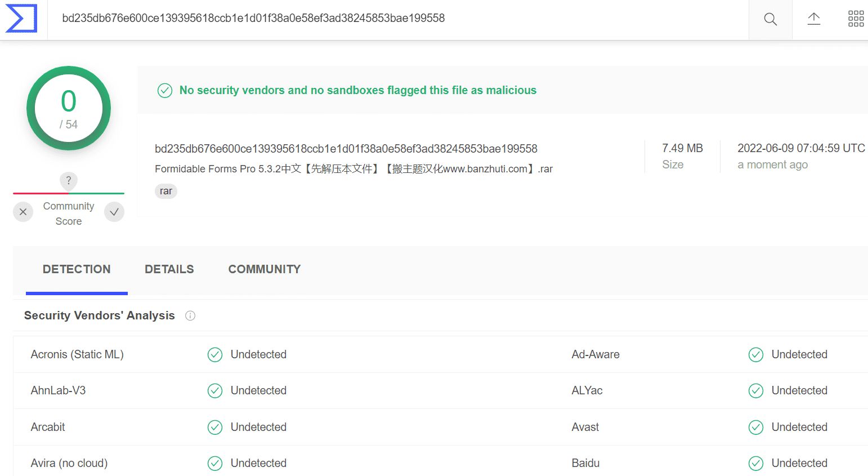Click the Formidable Forms Pro file name
The image size is (868, 476).
tap(354, 169)
